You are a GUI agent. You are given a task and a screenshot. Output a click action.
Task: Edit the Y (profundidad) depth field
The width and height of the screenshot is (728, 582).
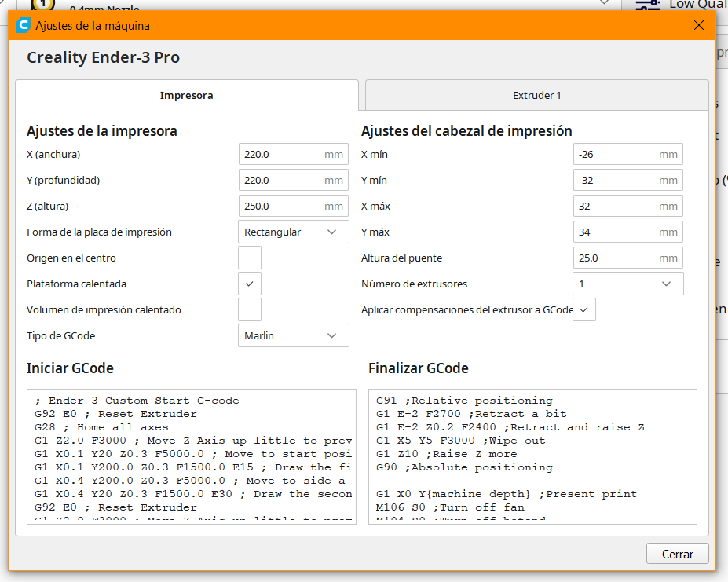(294, 180)
